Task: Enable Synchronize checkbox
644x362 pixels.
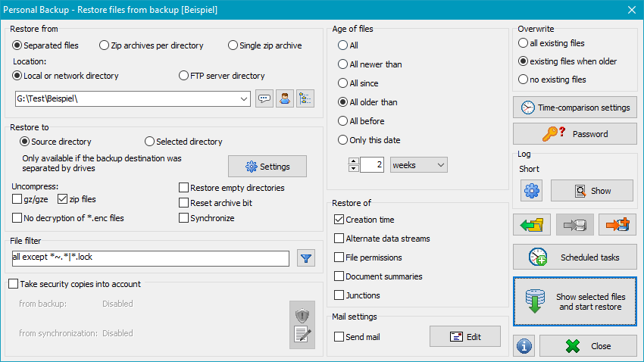Action: tap(207, 218)
